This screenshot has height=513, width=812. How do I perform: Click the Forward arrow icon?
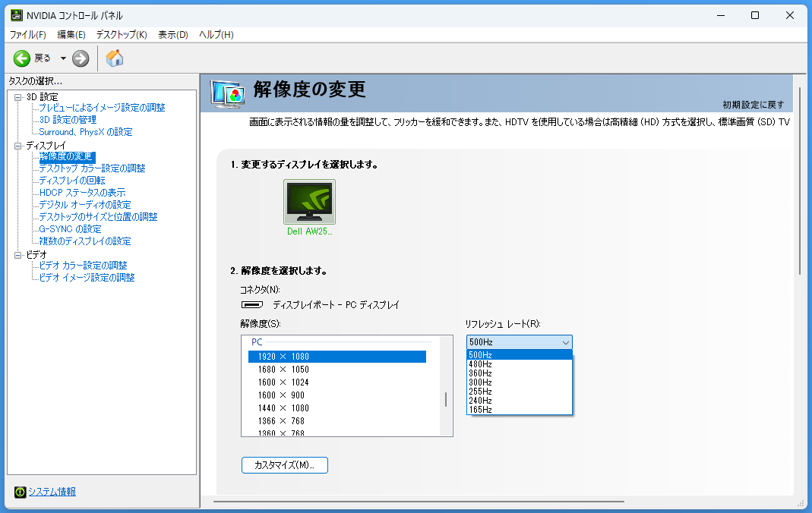tap(81, 58)
